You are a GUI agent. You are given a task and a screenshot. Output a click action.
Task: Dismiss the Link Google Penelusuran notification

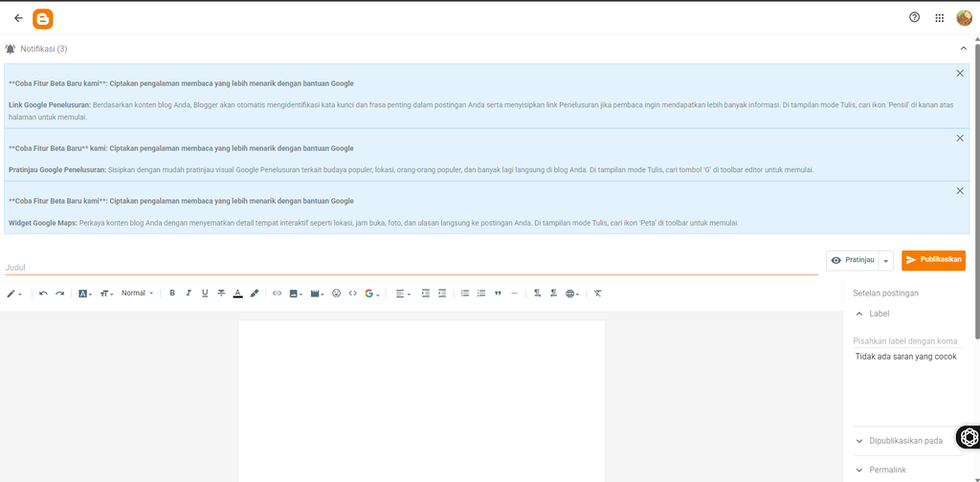point(960,73)
